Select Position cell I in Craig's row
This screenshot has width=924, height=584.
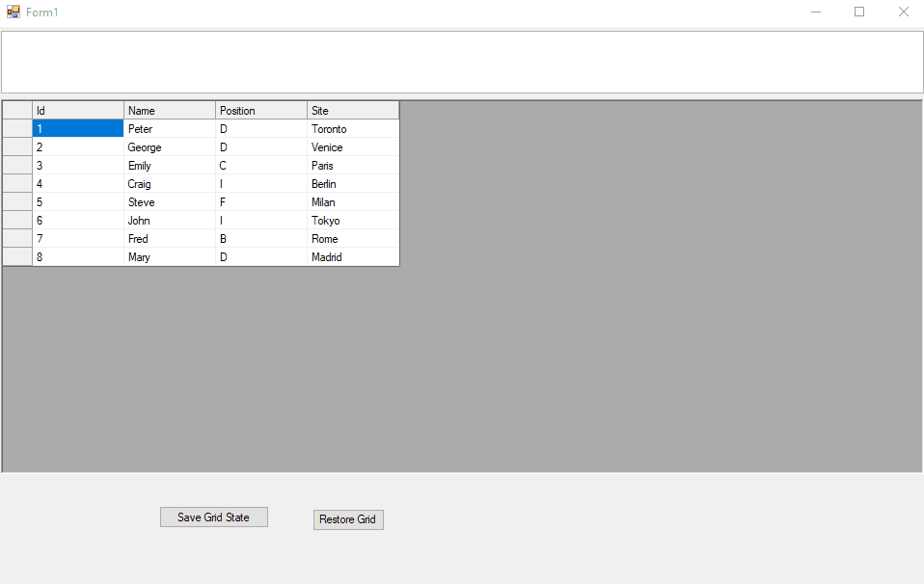(261, 183)
